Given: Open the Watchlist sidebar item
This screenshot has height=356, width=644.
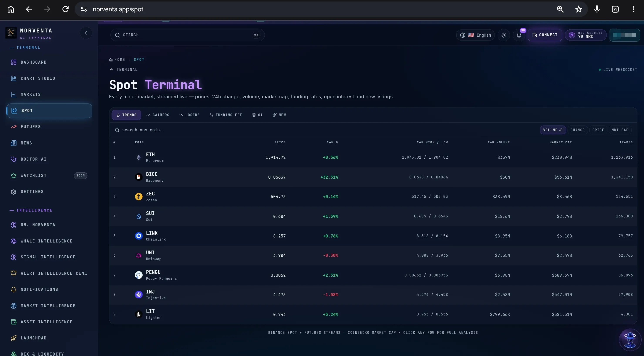Looking at the screenshot, I should click(x=49, y=175).
